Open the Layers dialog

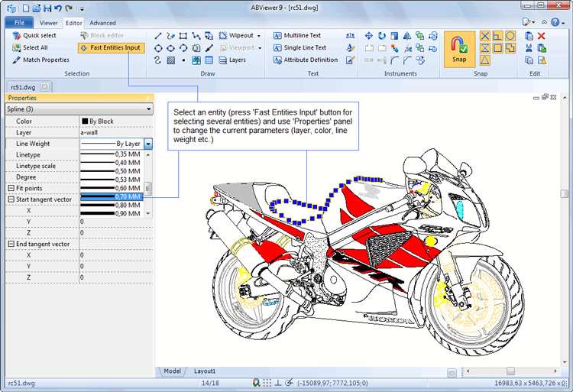[231, 60]
